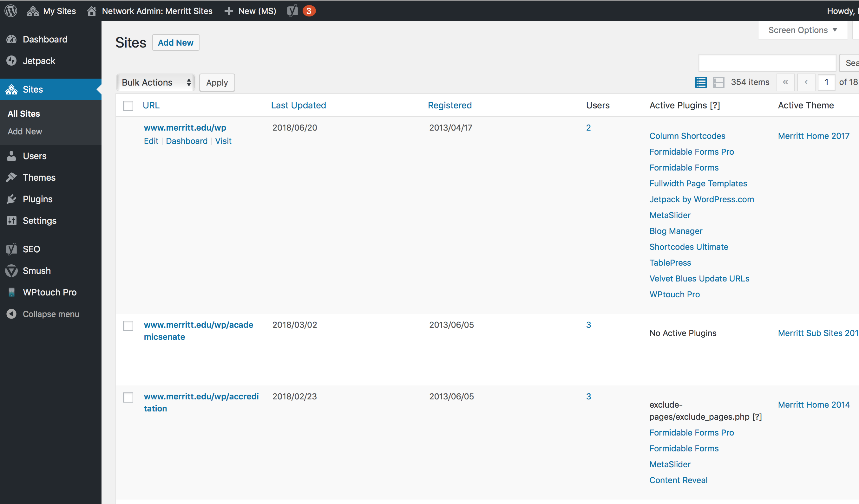Sort by the URL column header
The image size is (859, 504).
point(151,105)
